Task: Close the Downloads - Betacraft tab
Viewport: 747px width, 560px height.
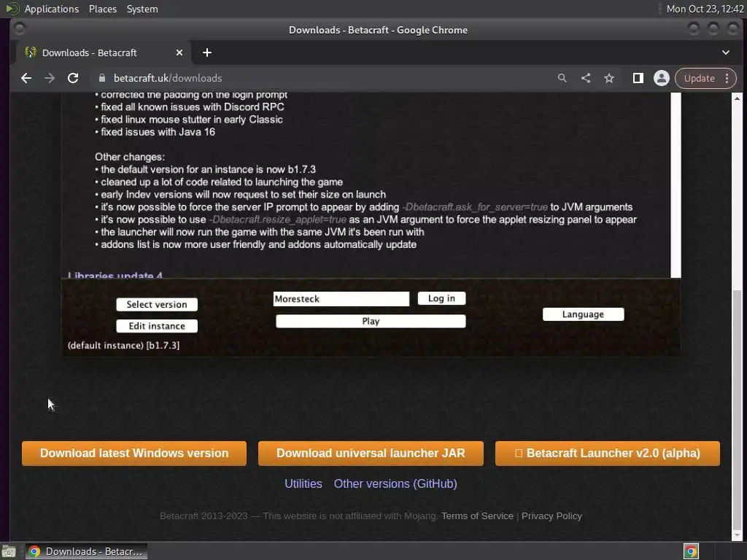Action: coord(179,52)
